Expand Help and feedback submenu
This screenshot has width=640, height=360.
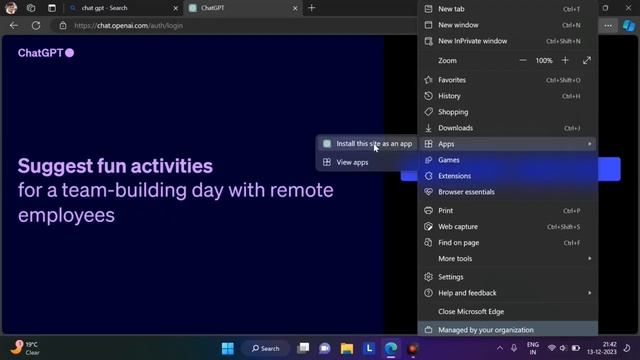click(x=507, y=293)
